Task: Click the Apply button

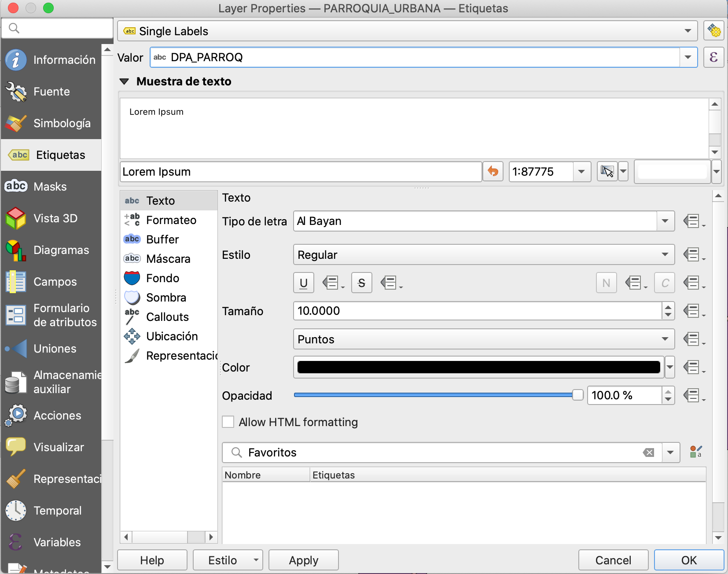Action: [303, 560]
